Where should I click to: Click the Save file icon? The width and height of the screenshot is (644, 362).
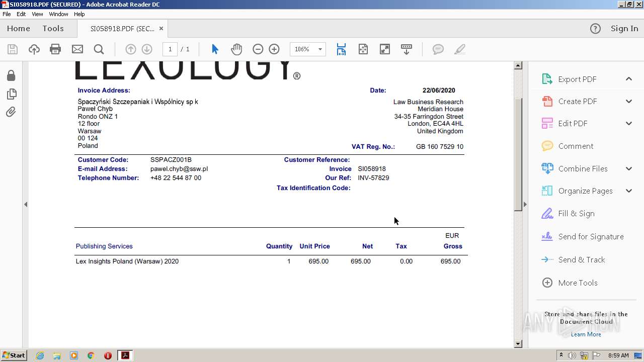pos(13,49)
